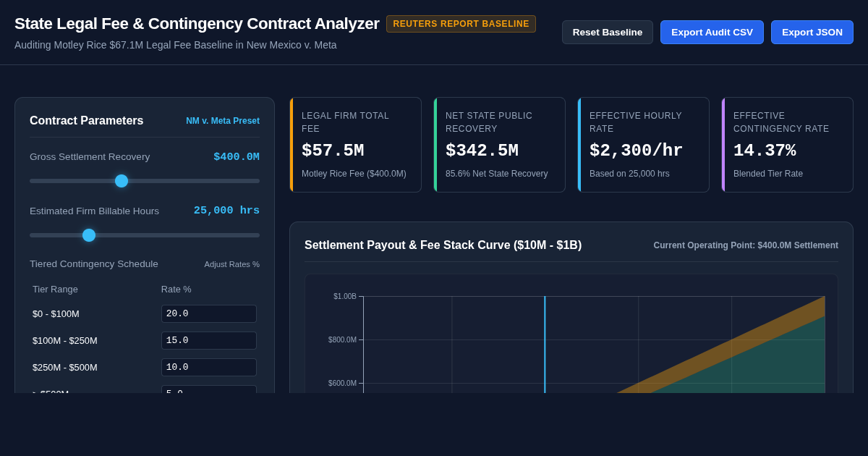
Task: Click the Reuters Report Baseline badge
Action: [461, 24]
